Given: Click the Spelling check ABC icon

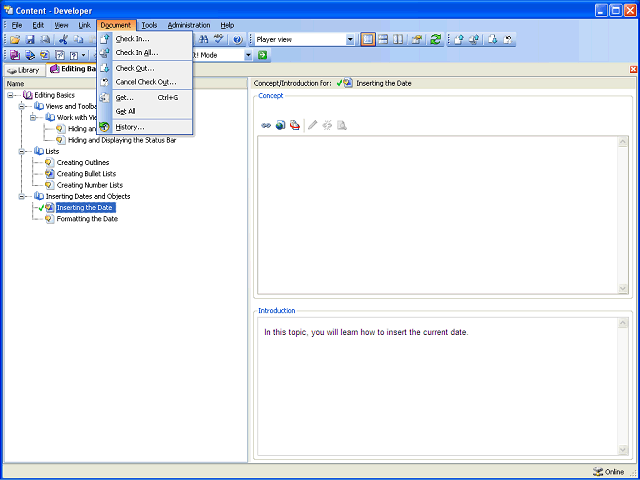Looking at the screenshot, I should (x=219, y=40).
